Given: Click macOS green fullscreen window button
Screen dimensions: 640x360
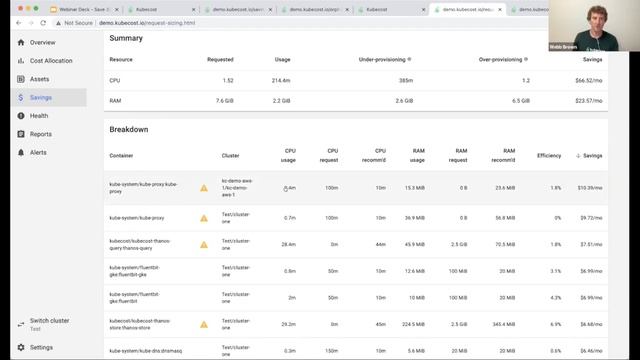Looking at the screenshot, I should click(x=36, y=9).
